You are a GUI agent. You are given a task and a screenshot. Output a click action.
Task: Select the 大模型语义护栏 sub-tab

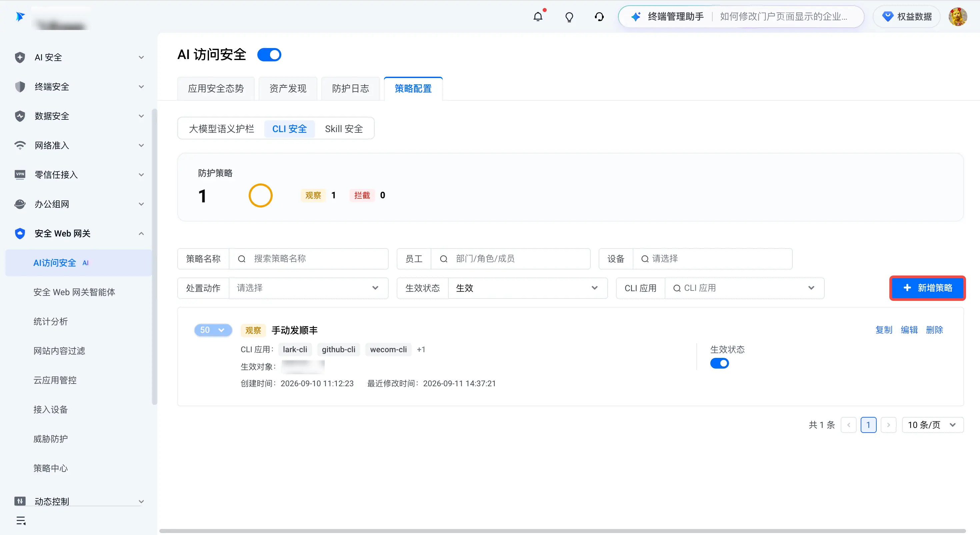[x=221, y=129]
